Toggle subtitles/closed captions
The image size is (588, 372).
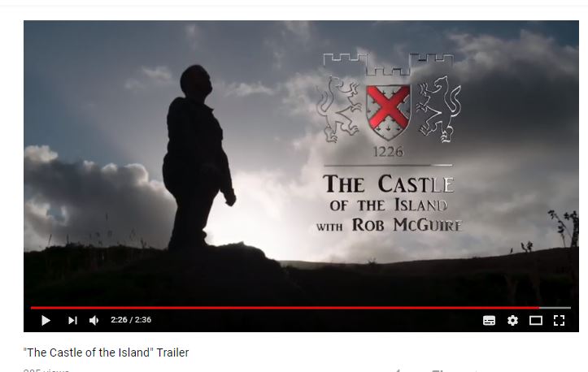point(489,320)
